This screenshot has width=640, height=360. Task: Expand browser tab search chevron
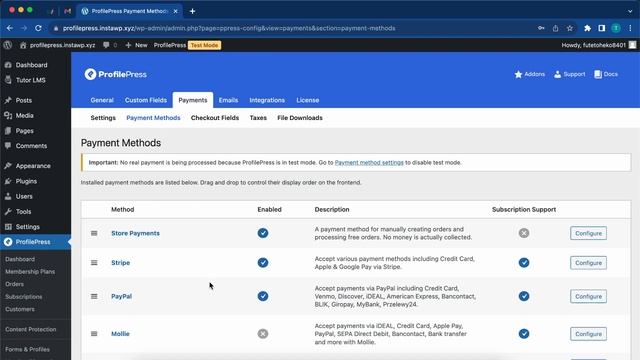(630, 11)
